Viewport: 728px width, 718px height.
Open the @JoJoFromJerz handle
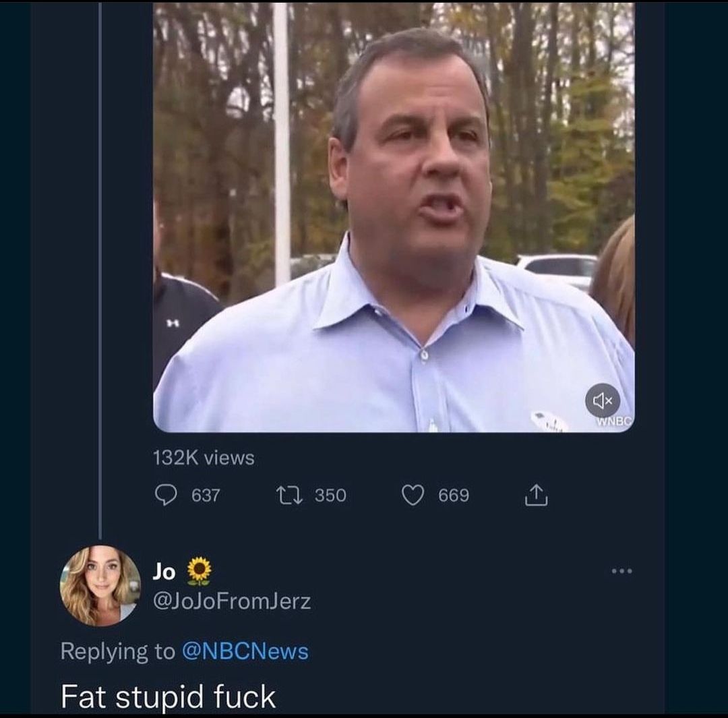pos(232,601)
